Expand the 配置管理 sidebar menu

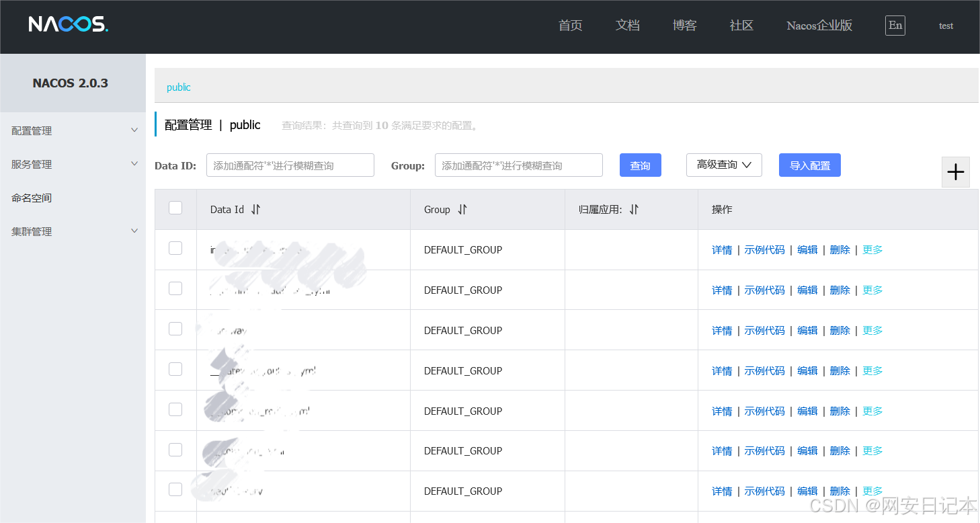pos(73,130)
